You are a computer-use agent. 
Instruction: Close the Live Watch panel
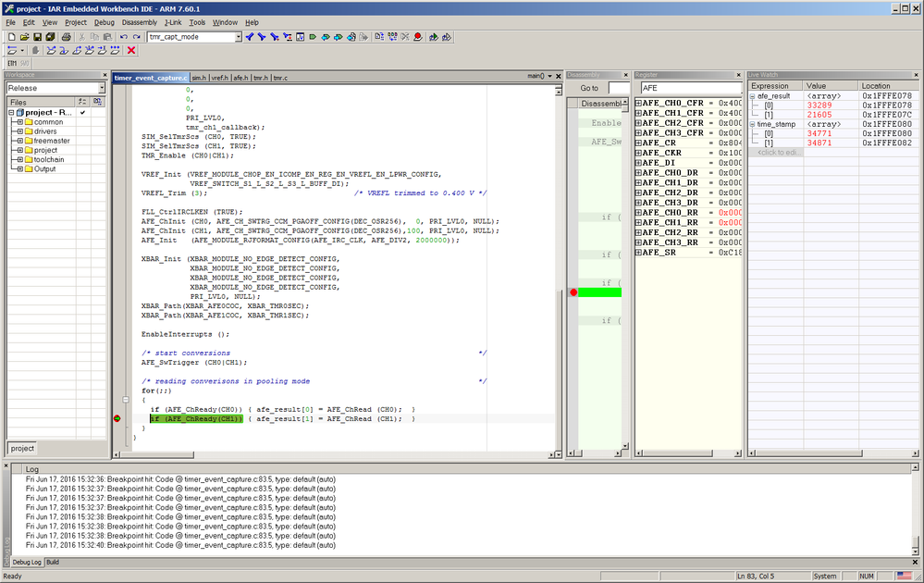[x=916, y=74]
